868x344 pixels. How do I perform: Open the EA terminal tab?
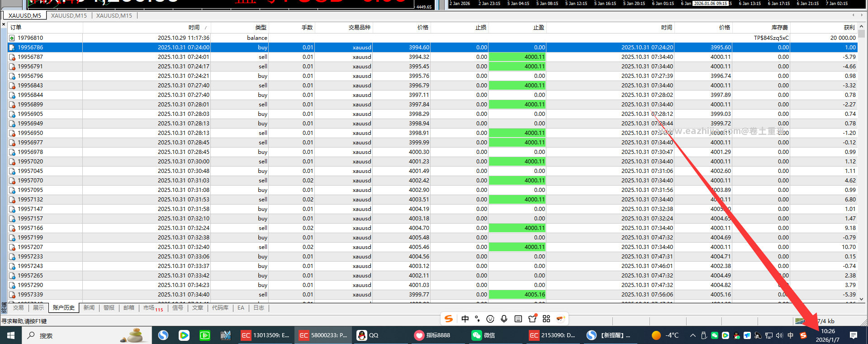click(241, 308)
